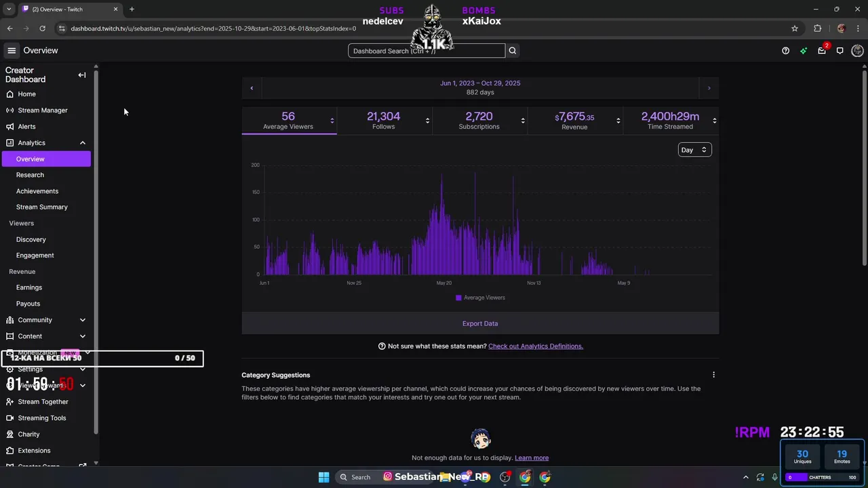Click the date range Jun 1, 2023 – Oct 29, 2025

480,83
